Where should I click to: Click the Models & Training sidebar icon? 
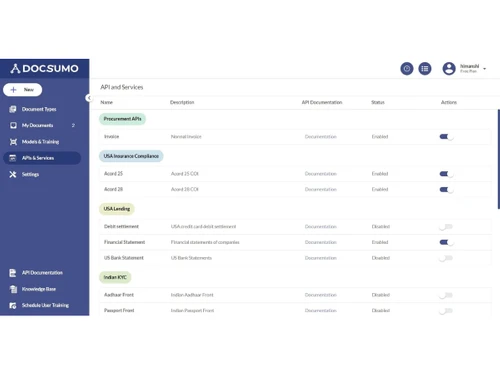[x=13, y=142]
